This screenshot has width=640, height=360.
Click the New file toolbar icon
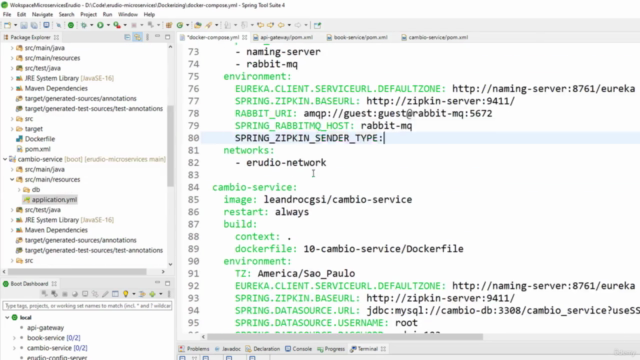click(7, 25)
